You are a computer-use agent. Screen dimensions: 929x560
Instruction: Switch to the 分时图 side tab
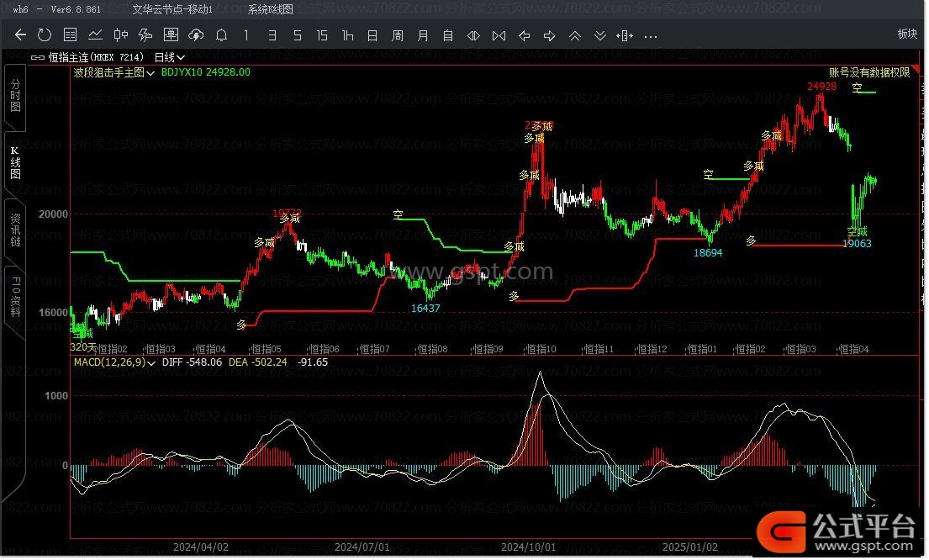(x=14, y=95)
